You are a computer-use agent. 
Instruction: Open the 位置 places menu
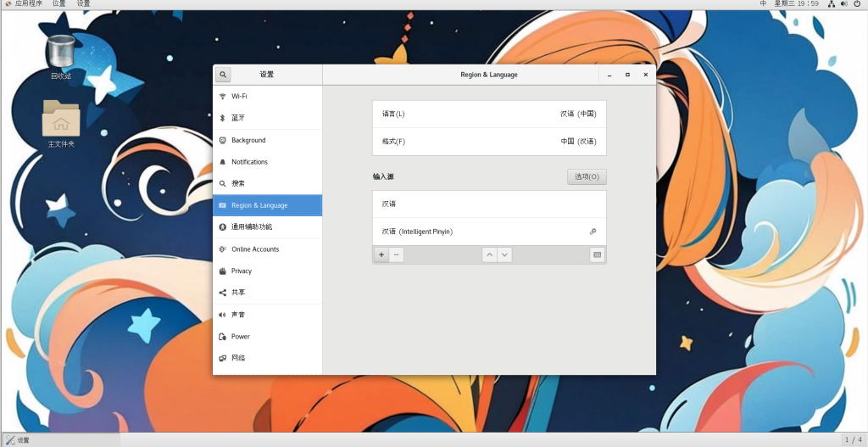58,4
